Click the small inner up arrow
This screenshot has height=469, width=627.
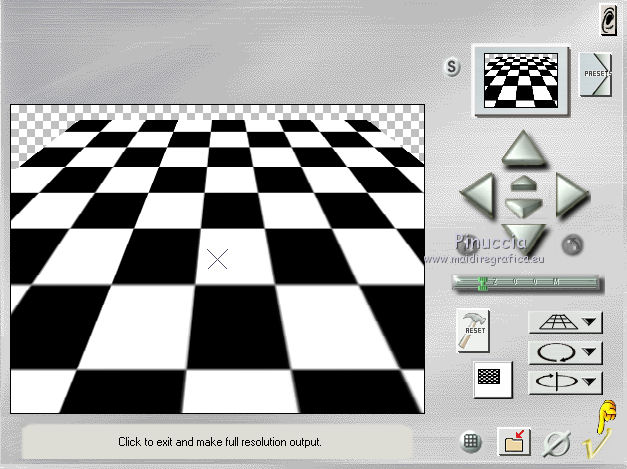[x=523, y=183]
